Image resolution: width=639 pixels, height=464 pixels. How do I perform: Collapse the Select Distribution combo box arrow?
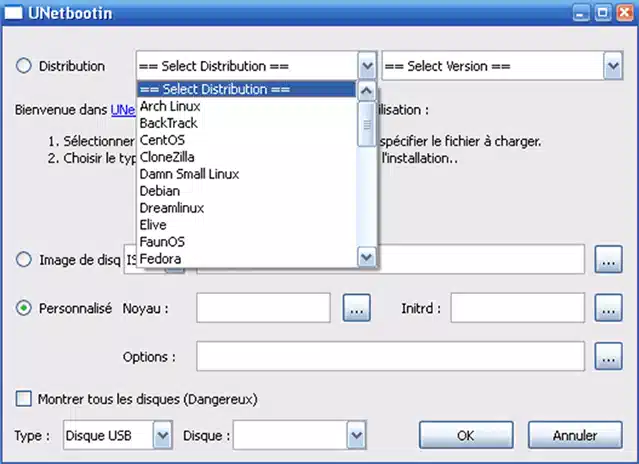point(367,66)
